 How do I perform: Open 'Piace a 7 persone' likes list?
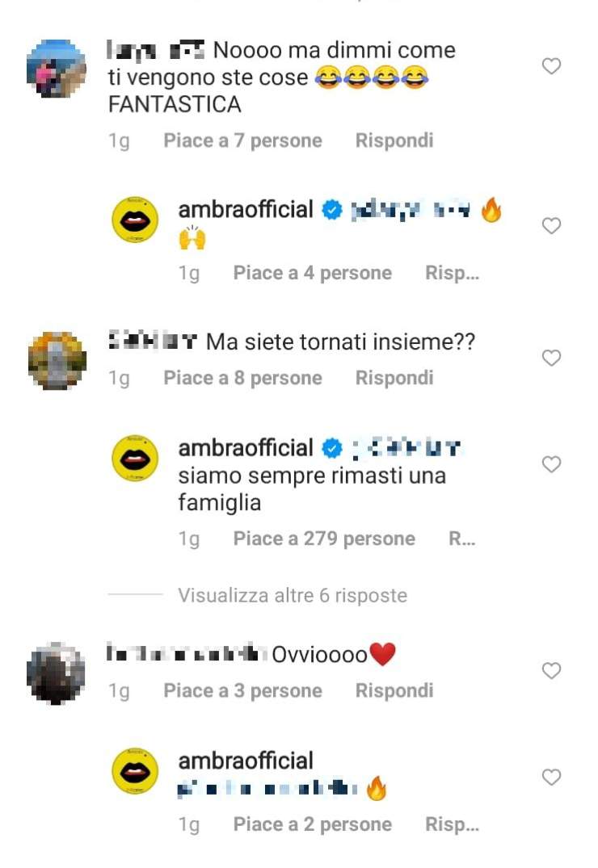click(242, 140)
